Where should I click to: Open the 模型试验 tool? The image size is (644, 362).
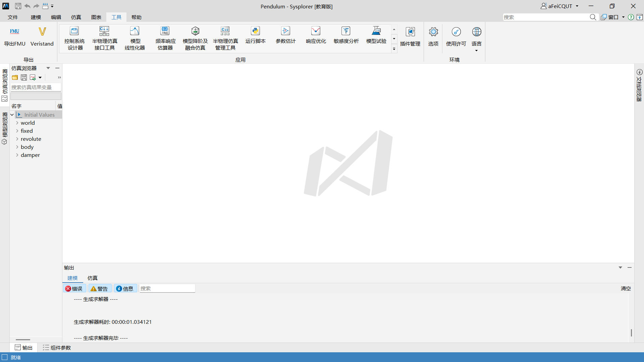click(x=376, y=35)
